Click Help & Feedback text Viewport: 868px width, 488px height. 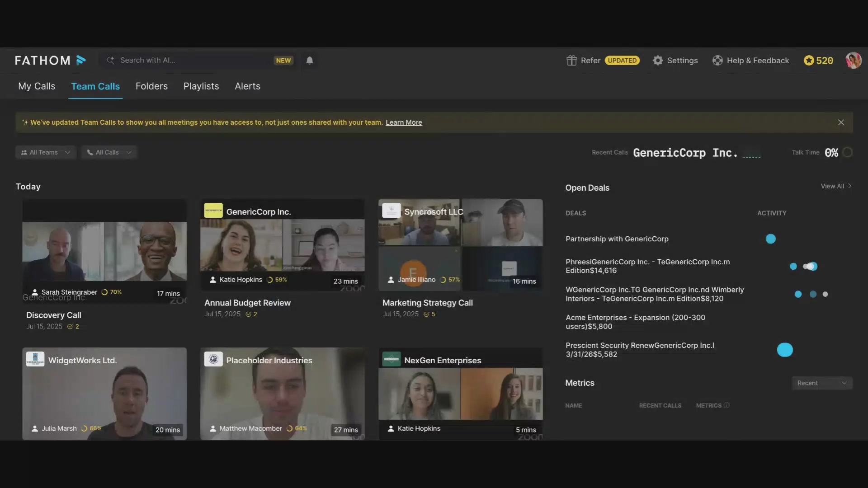758,61
